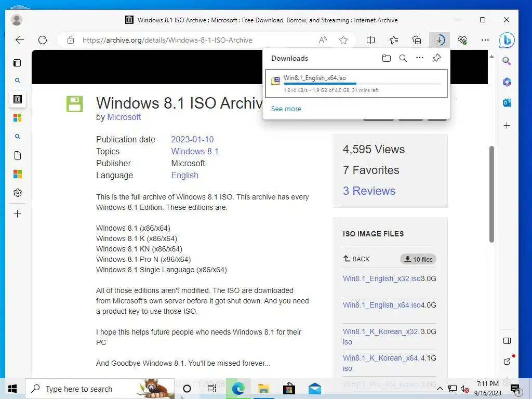Download Win8.1_English_x32.iso file
The image size is (532, 399).
point(382,278)
